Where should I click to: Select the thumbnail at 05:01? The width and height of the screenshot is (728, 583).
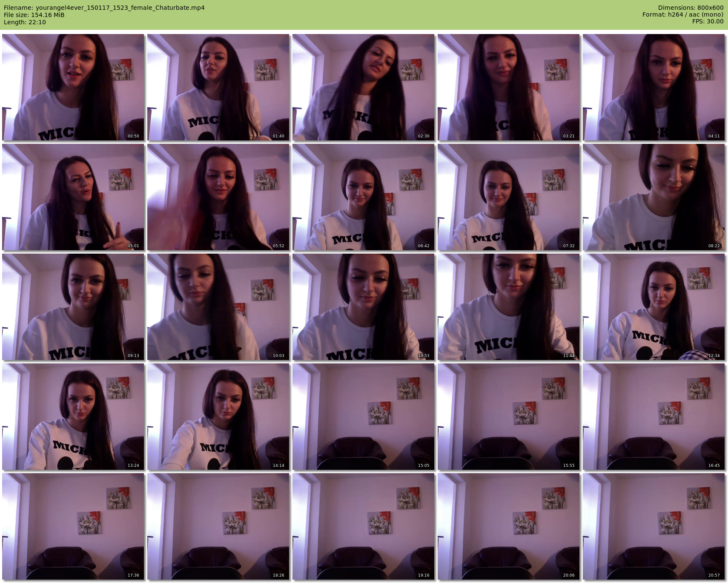73,197
